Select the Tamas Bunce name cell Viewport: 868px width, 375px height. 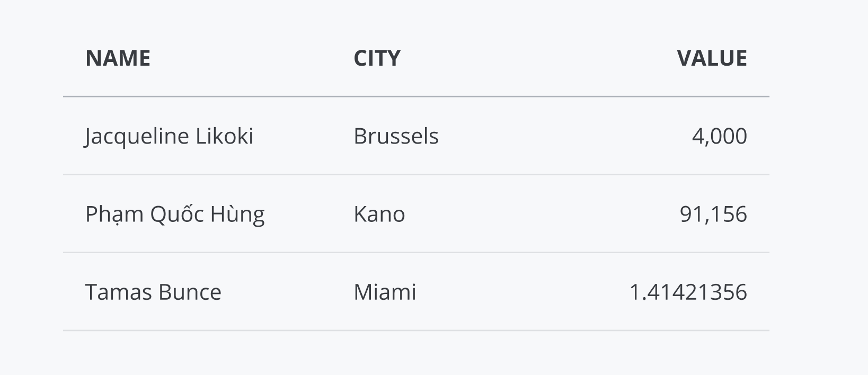[153, 292]
